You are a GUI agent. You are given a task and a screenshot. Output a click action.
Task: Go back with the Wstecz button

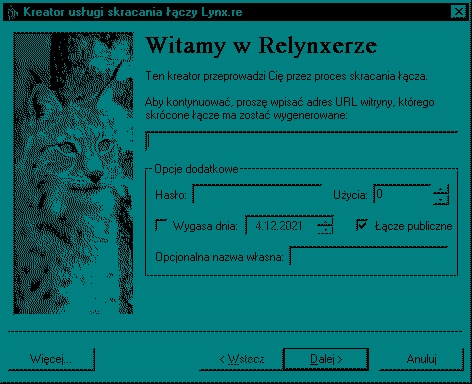242,359
